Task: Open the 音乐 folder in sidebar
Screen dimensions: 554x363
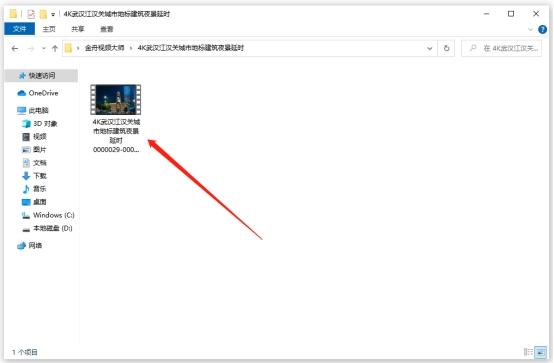Action: tap(34, 189)
